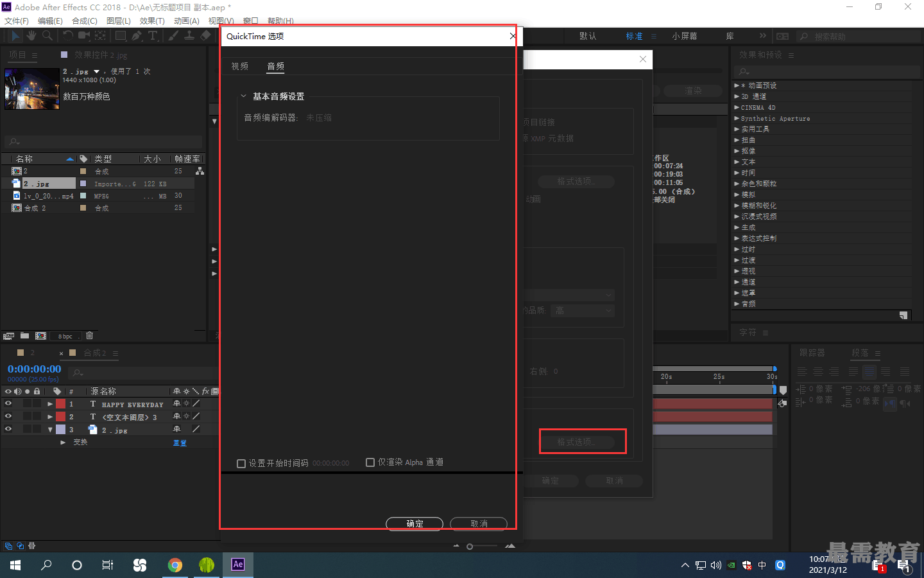Select the Clone Stamp tool
The image size is (924, 578).
pyautogui.click(x=189, y=36)
